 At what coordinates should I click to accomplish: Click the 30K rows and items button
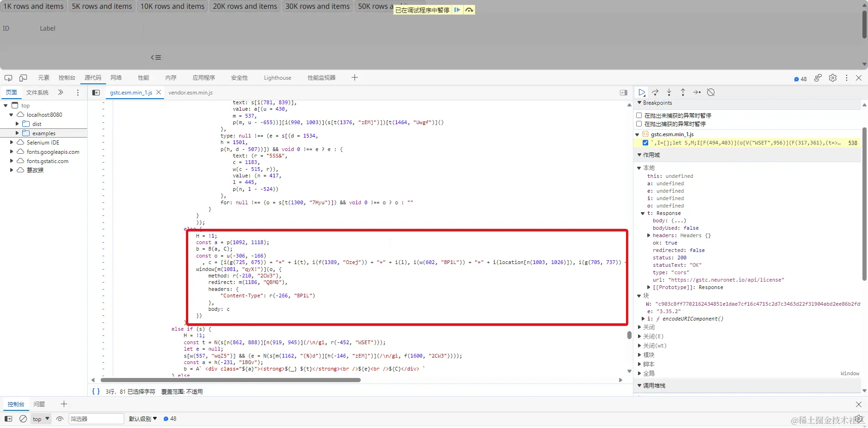[318, 6]
